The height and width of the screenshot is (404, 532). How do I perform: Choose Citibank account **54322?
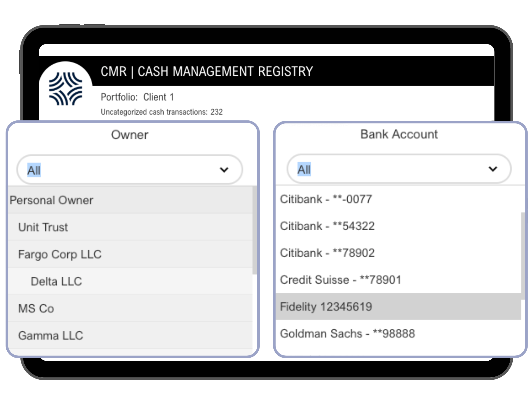pyautogui.click(x=327, y=226)
